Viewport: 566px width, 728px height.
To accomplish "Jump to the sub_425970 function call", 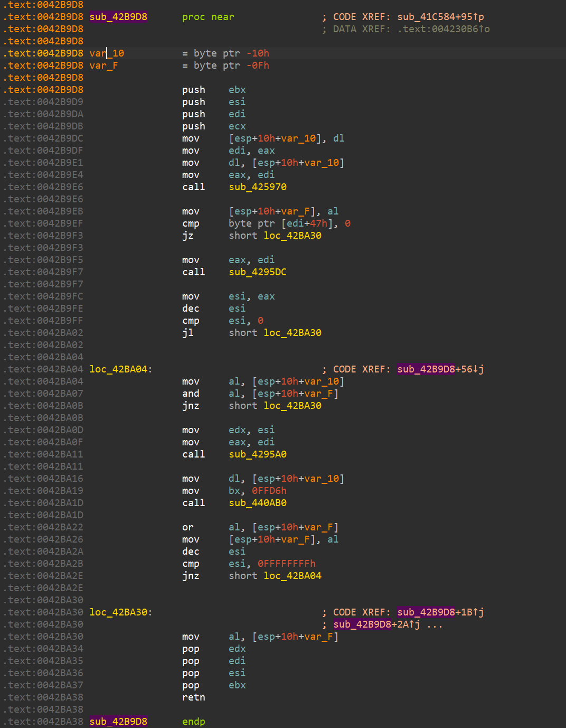I will 258,186.
